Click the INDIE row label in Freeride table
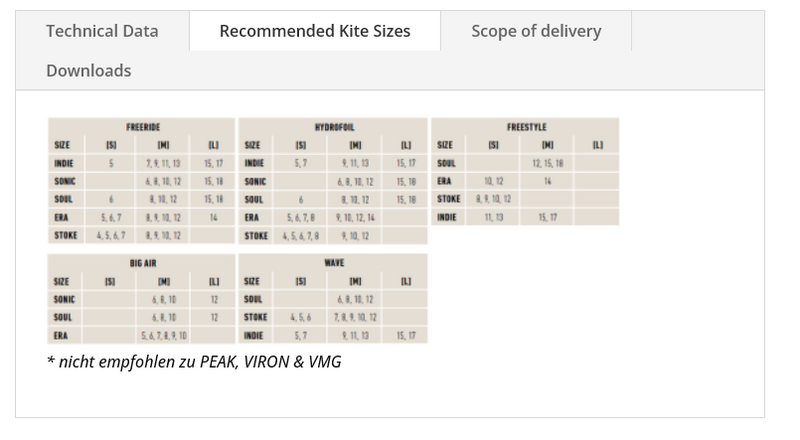The height and width of the screenshot is (440, 800). coord(64,163)
